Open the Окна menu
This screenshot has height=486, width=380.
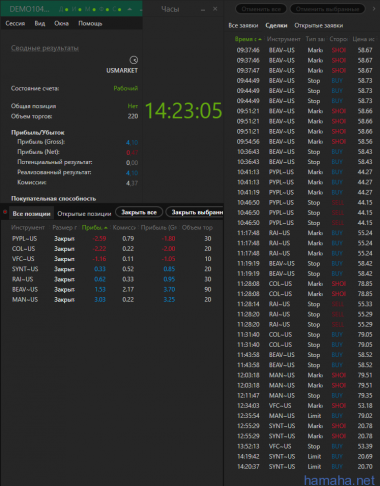(61, 23)
